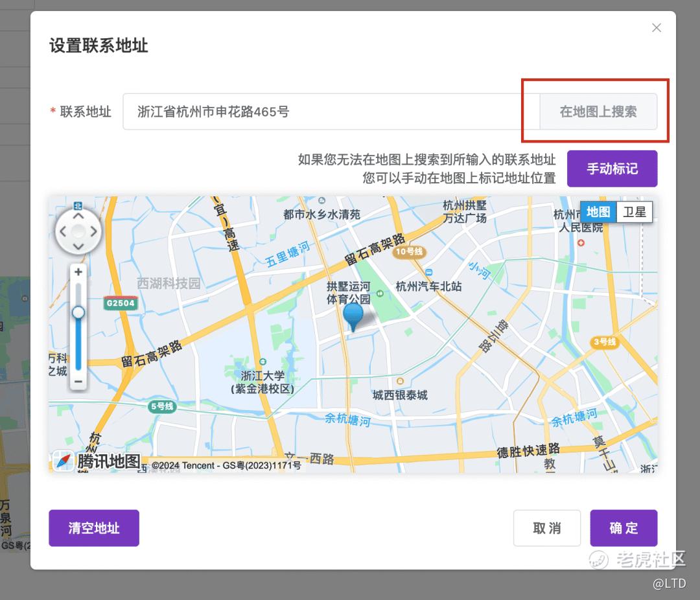Focus the 联系地址 input field

click(331, 111)
